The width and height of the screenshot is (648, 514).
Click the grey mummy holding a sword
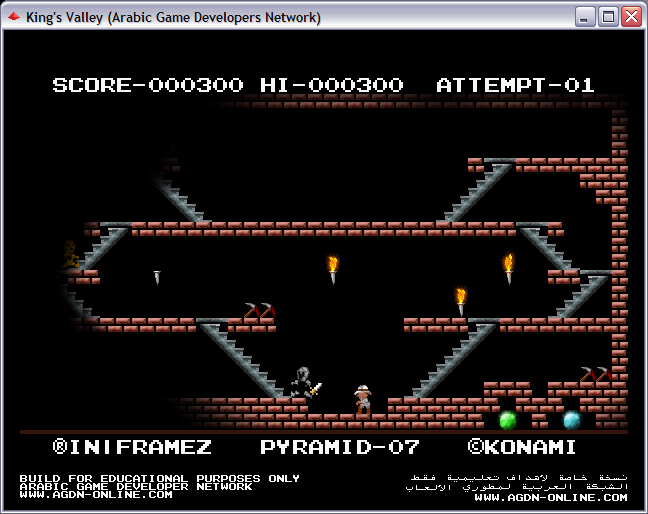pyautogui.click(x=305, y=383)
